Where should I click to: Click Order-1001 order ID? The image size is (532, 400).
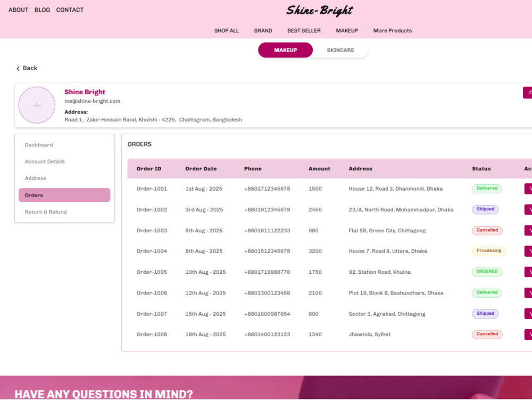tap(152, 189)
